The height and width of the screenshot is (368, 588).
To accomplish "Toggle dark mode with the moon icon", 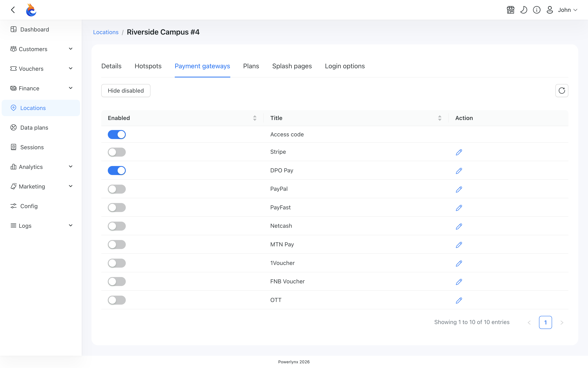I will pyautogui.click(x=524, y=10).
